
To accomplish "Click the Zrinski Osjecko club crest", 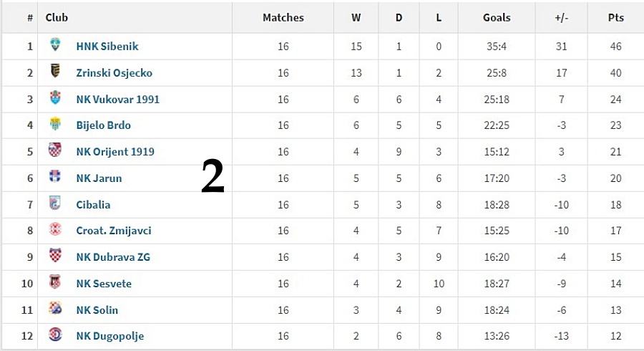I will point(55,71).
